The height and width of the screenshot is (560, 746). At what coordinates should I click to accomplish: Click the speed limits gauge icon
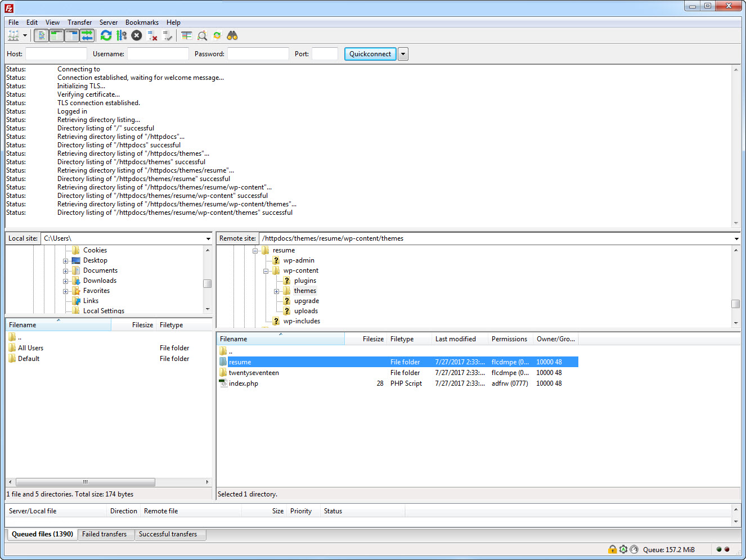(x=634, y=549)
